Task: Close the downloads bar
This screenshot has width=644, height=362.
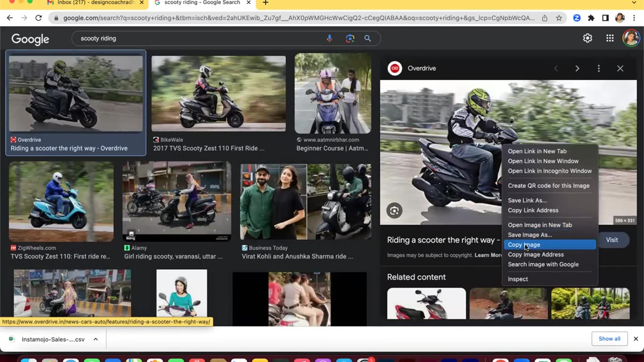Action: (x=635, y=339)
